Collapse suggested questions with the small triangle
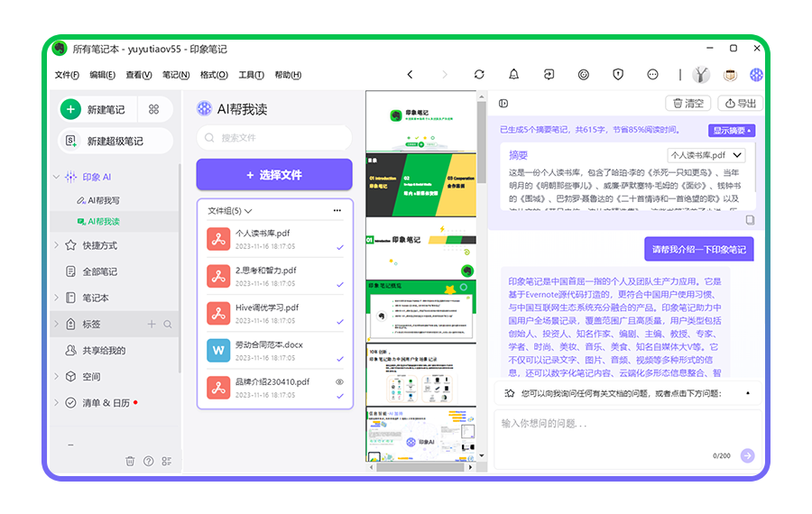 point(748,393)
